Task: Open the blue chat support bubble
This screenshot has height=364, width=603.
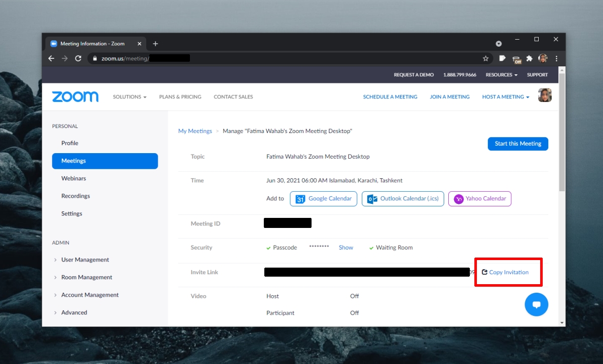Action: click(536, 304)
